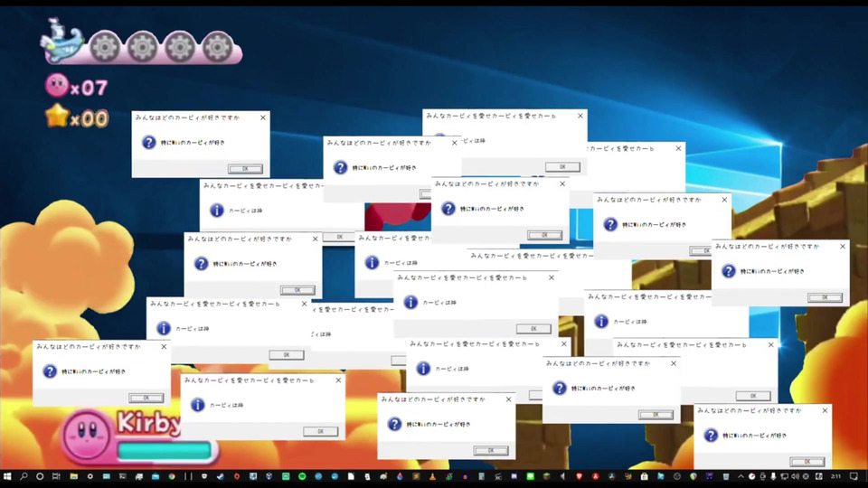The width and height of the screenshot is (868, 488).
Task: Open the Recycle Bin taskbar icon
Action: [x=726, y=476]
